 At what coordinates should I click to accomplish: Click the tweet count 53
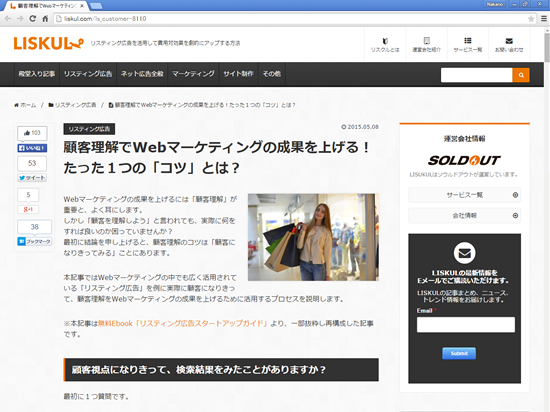[32, 163]
